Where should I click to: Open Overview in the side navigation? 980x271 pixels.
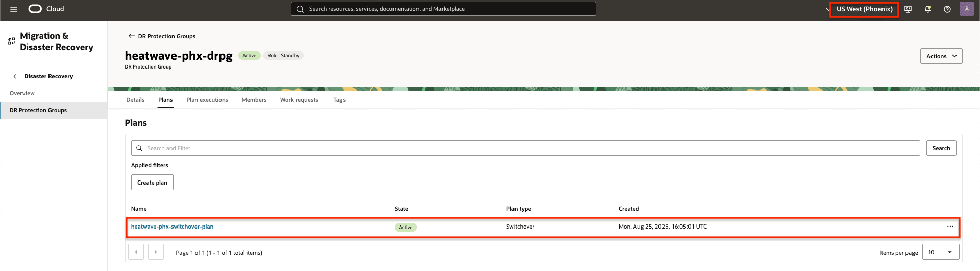pos(22,93)
